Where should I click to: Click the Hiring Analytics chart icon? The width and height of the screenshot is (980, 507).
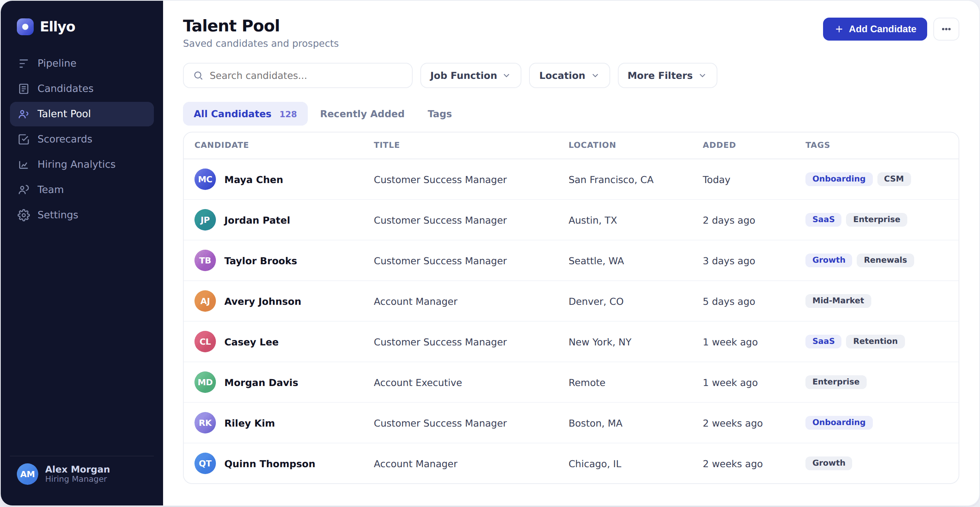point(24,164)
